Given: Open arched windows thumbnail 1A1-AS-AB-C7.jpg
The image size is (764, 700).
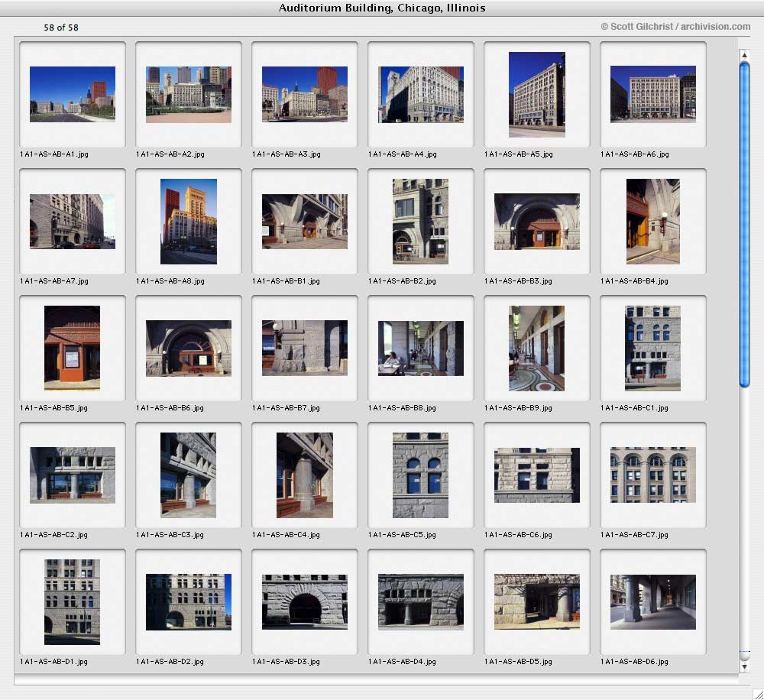Looking at the screenshot, I should (x=653, y=475).
